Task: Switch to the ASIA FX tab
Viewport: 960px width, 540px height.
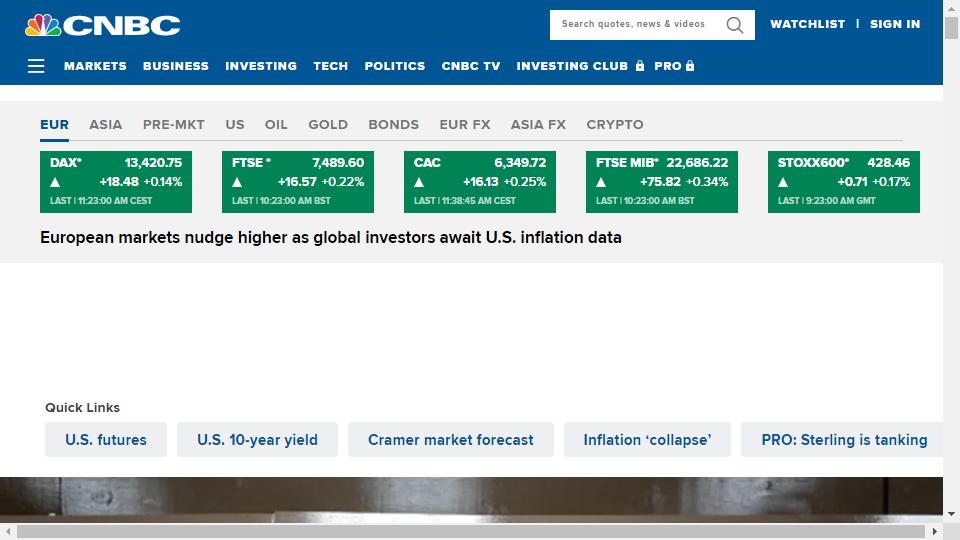Action: (x=538, y=124)
